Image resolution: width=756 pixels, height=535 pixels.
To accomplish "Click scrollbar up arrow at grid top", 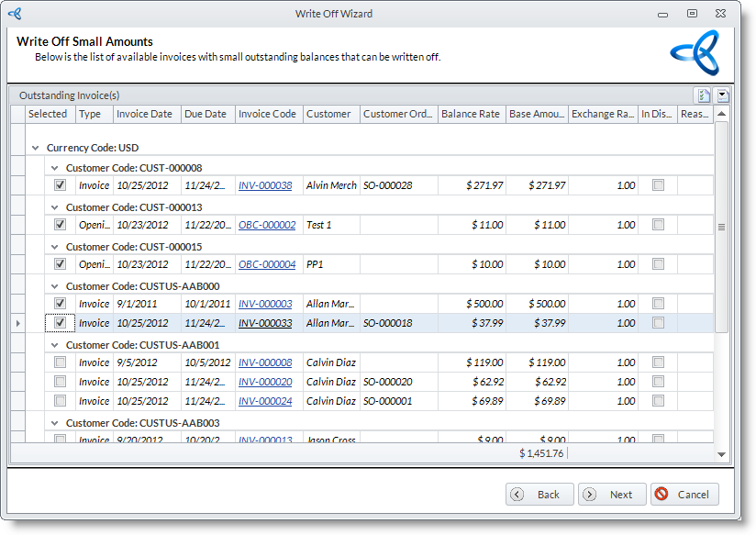I will (x=721, y=114).
